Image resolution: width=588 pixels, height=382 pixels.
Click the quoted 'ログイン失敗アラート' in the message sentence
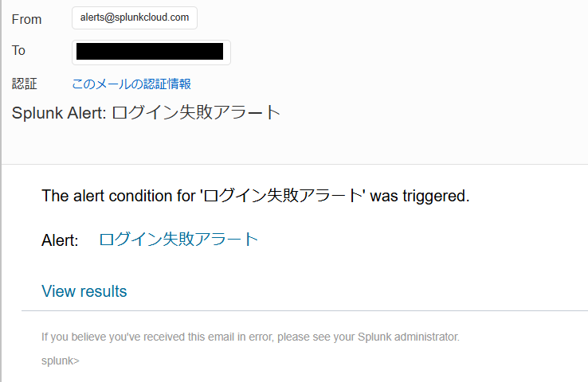point(282,196)
